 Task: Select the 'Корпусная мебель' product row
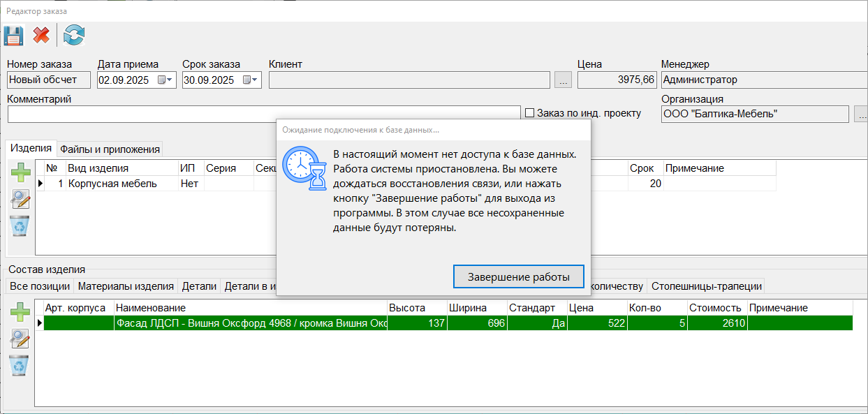pos(112,184)
